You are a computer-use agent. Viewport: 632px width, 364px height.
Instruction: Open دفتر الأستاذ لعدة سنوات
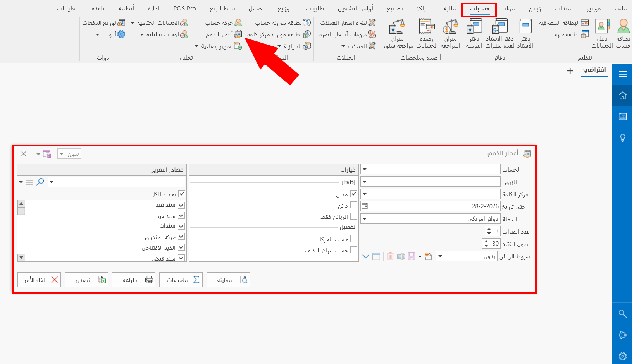pos(499,34)
